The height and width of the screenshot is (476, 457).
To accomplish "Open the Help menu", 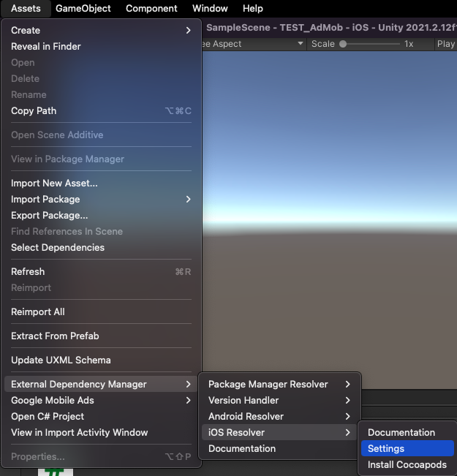I will 253,8.
